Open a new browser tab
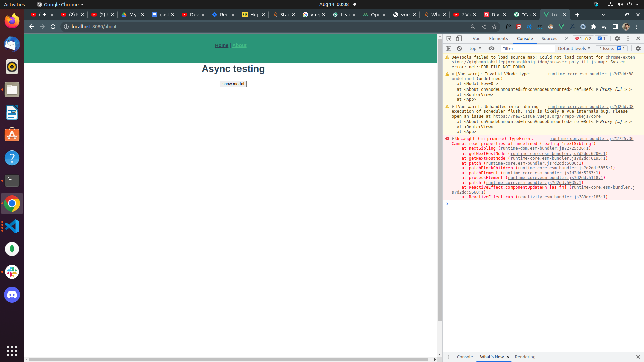 point(577,15)
